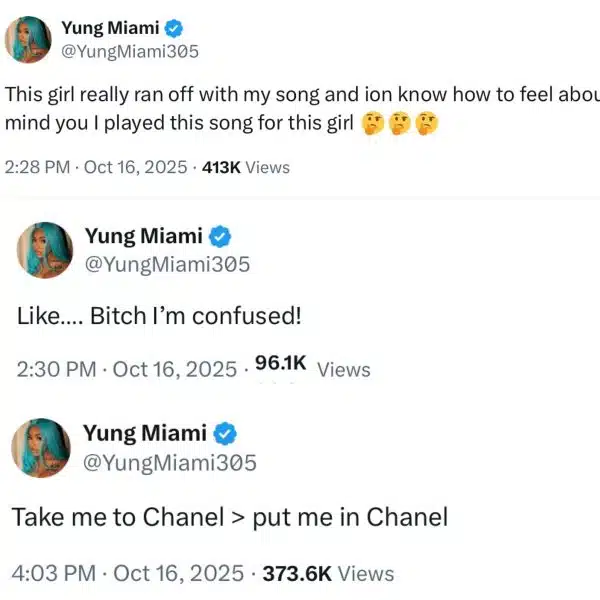Open the @YungMiami305 handle on the Chanel tweet
This screenshot has width=600, height=600.
point(170,462)
